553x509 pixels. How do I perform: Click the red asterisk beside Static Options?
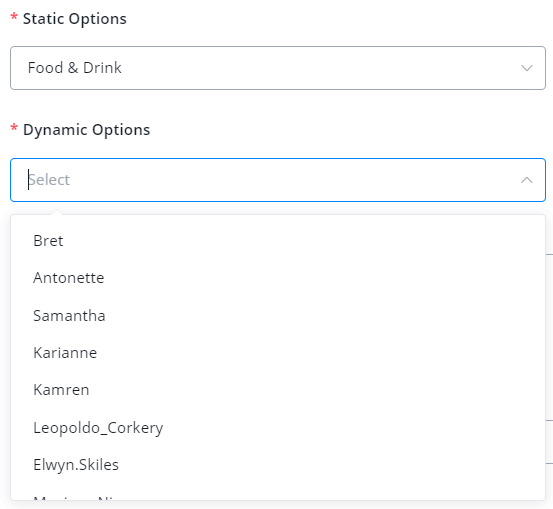coord(14,17)
